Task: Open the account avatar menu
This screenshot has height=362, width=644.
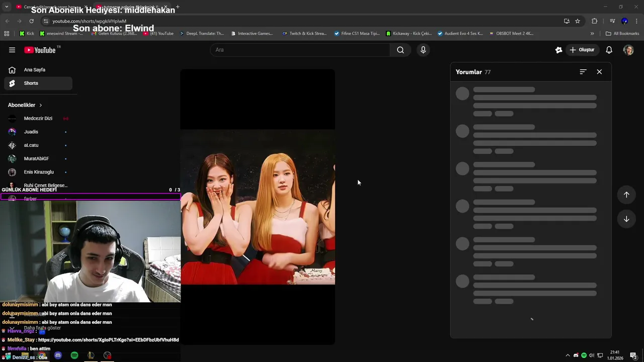Action: [x=628, y=50]
